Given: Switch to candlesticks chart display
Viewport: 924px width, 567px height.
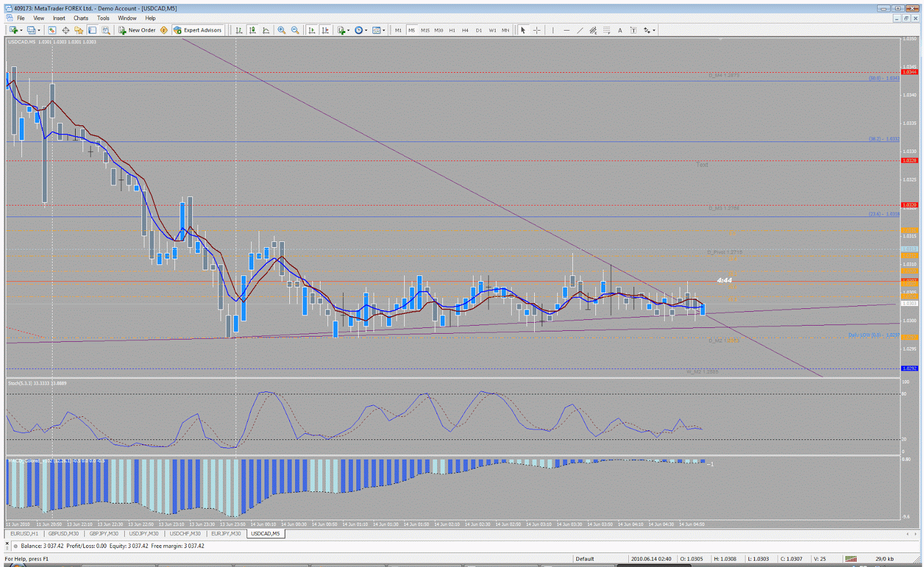Looking at the screenshot, I should [x=252, y=30].
